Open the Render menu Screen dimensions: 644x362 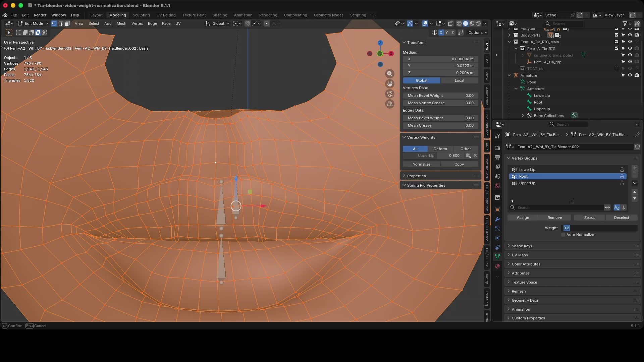click(x=40, y=15)
